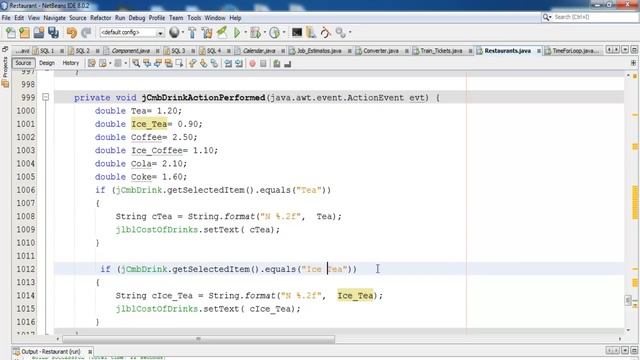The height and width of the screenshot is (360, 640).
Task: Click the Save All icon
Action: coord(53,33)
